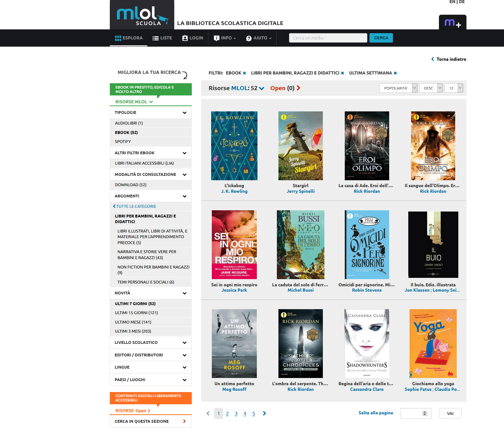The height and width of the screenshot is (434, 504).
Task: Collapse the NOVITÀ section
Action: pyautogui.click(x=151, y=293)
